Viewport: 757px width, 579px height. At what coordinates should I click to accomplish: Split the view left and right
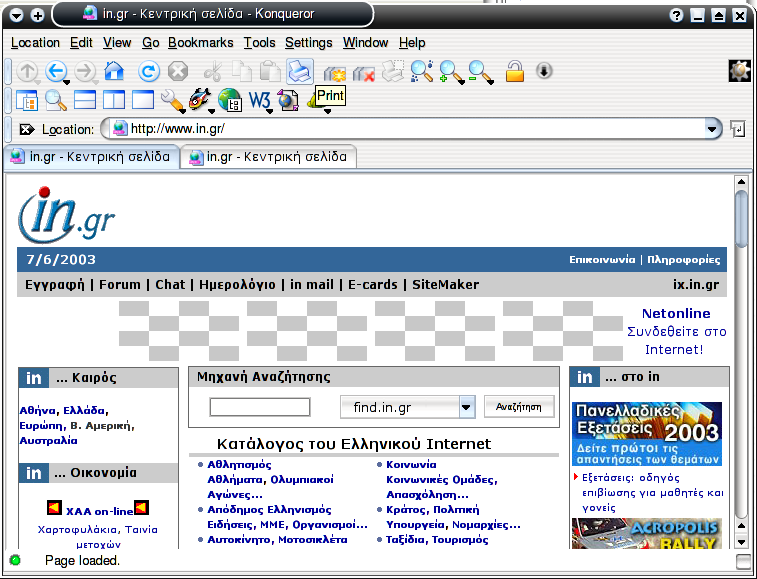(114, 100)
